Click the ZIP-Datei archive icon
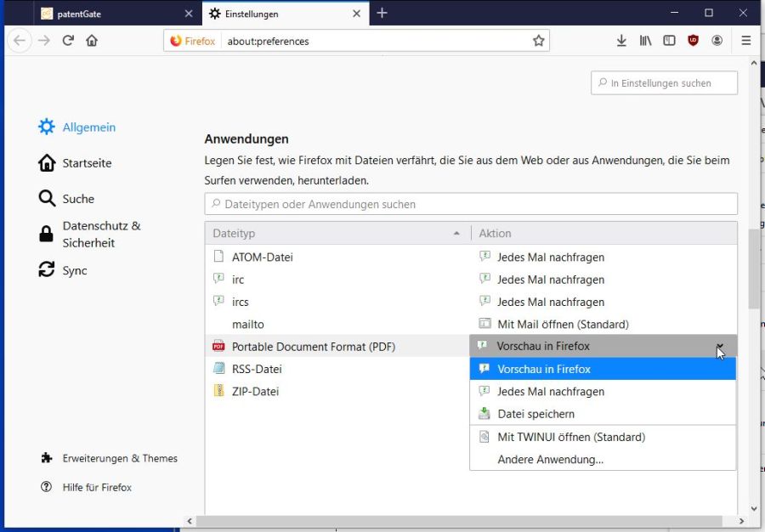This screenshot has height=532, width=765. (x=218, y=391)
